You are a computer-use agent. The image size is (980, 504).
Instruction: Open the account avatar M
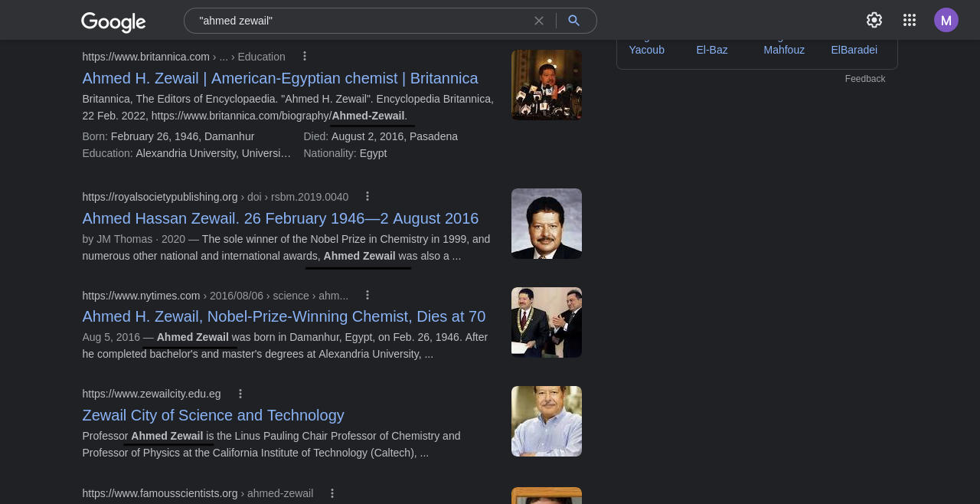pos(946,20)
